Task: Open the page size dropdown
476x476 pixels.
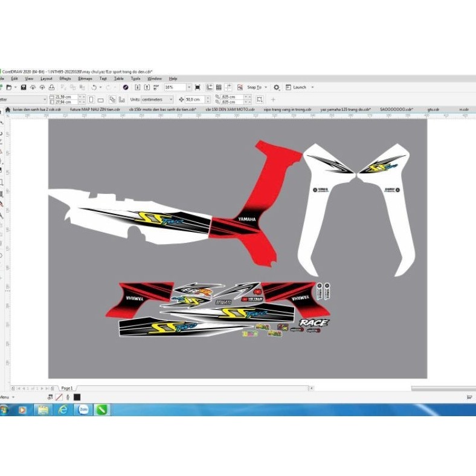Action: 45,99
